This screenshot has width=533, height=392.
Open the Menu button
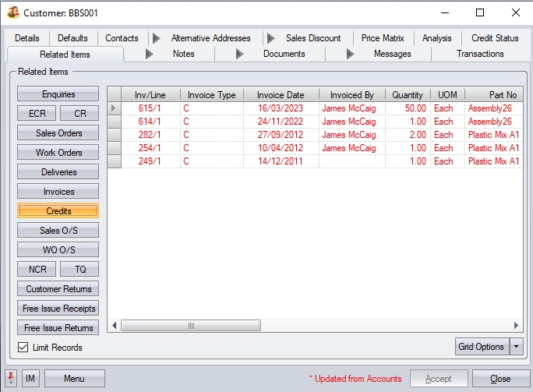pos(74,379)
